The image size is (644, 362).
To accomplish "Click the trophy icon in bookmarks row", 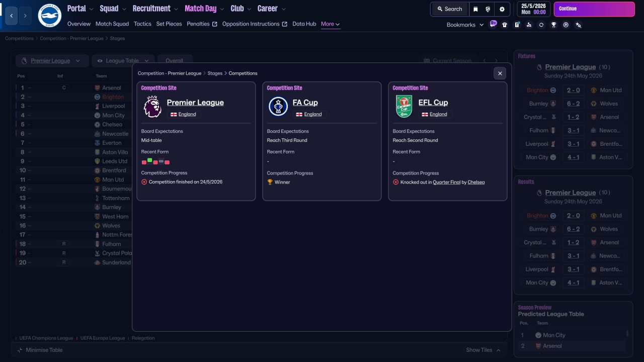I will point(553,25).
